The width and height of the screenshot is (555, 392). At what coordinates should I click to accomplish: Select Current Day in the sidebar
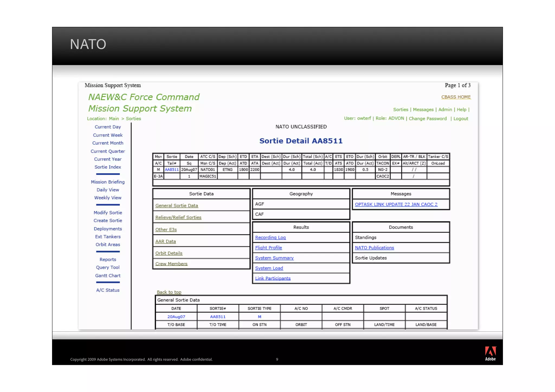click(108, 127)
